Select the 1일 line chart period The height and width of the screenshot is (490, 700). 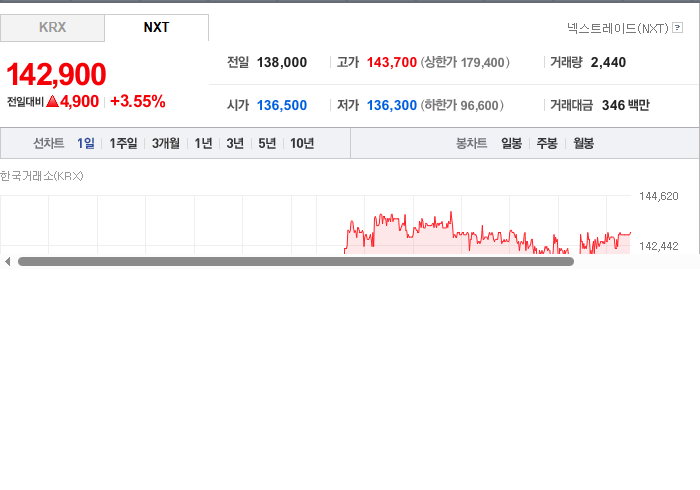click(86, 143)
